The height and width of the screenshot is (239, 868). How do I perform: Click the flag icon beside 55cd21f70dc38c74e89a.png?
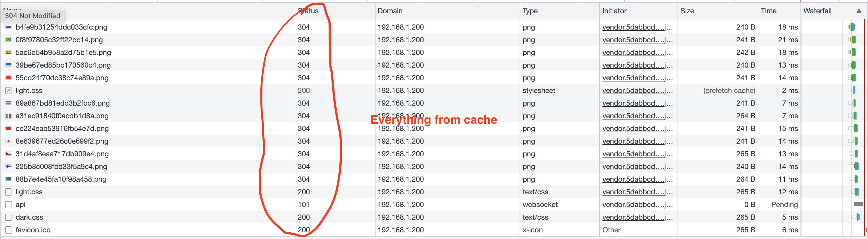click(x=8, y=78)
